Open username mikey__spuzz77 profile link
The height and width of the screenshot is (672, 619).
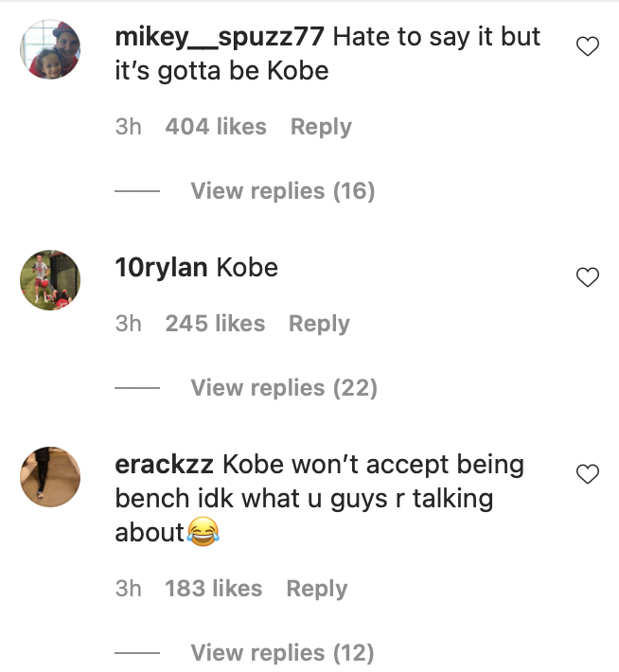click(220, 38)
